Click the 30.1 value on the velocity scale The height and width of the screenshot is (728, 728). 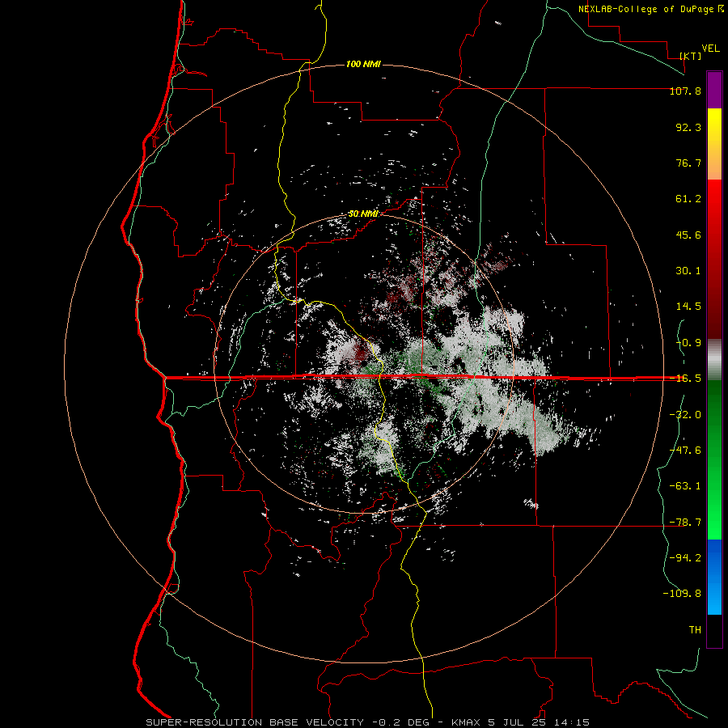coord(688,271)
